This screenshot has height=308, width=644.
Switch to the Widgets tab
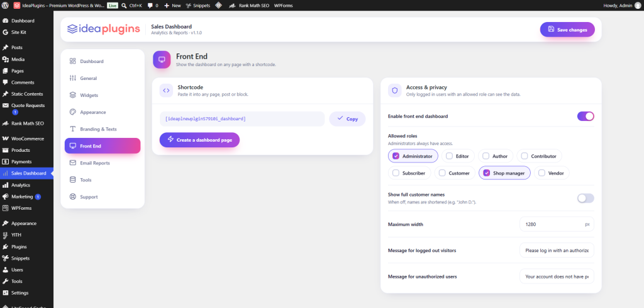tap(103, 95)
